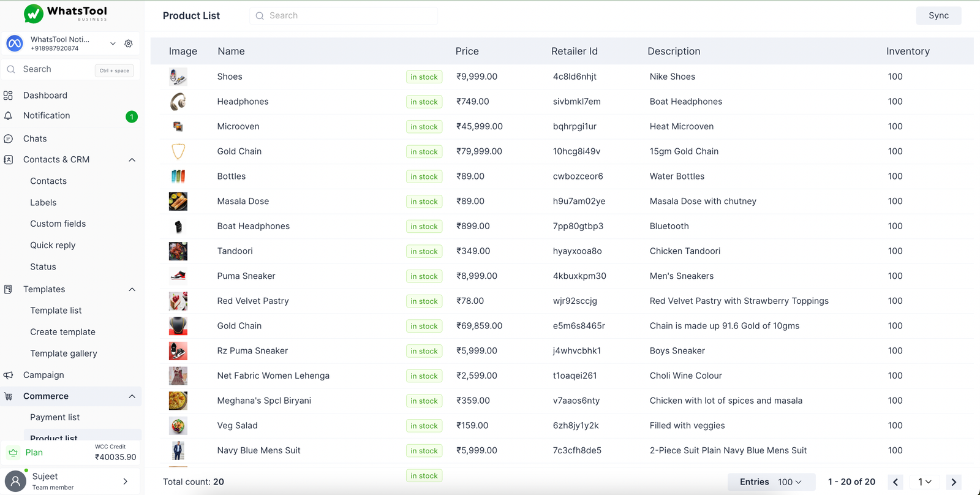Image resolution: width=980 pixels, height=495 pixels.
Task: Open the page number dropdown
Action: click(x=925, y=482)
